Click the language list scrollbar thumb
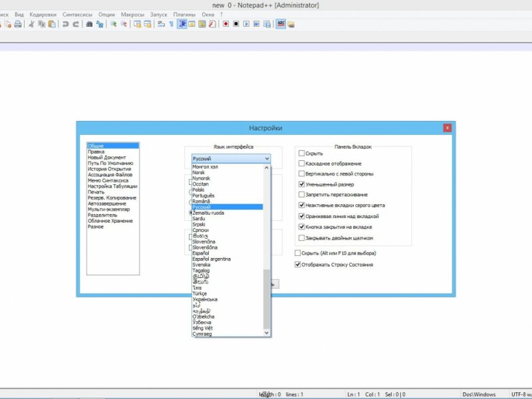Image resolution: width=532 pixels, height=399 pixels. pyautogui.click(x=267, y=299)
